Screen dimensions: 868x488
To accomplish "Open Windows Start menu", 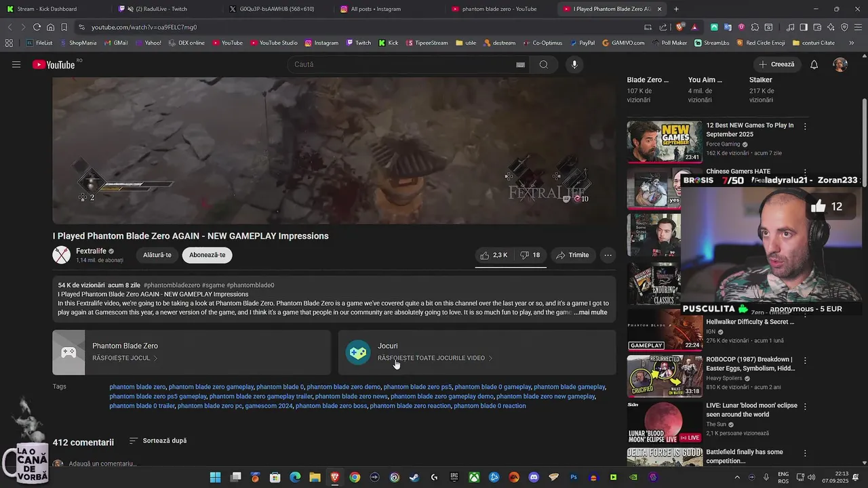I will point(215,477).
